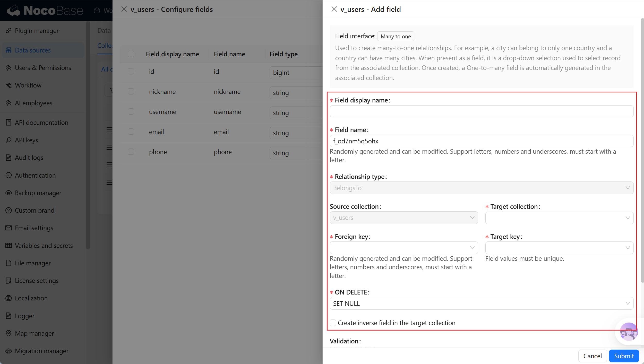Click the Many to one interface tag
This screenshot has width=644, height=364.
[x=396, y=36]
